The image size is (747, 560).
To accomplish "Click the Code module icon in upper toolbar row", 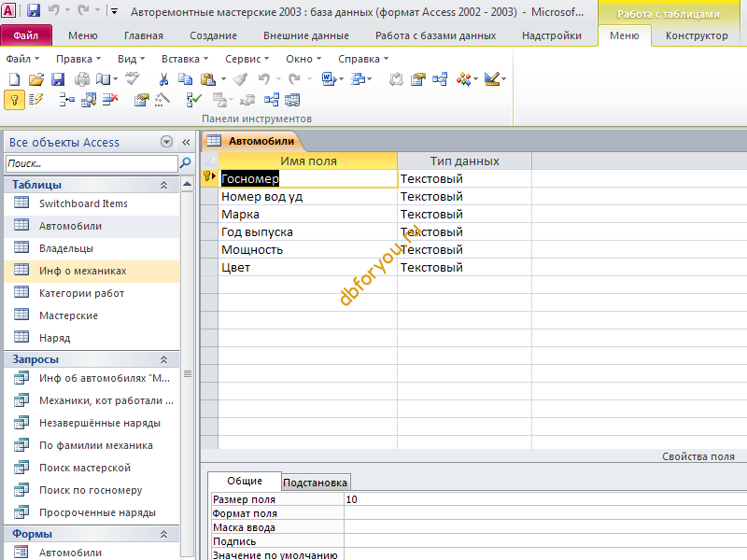I will pos(395,79).
